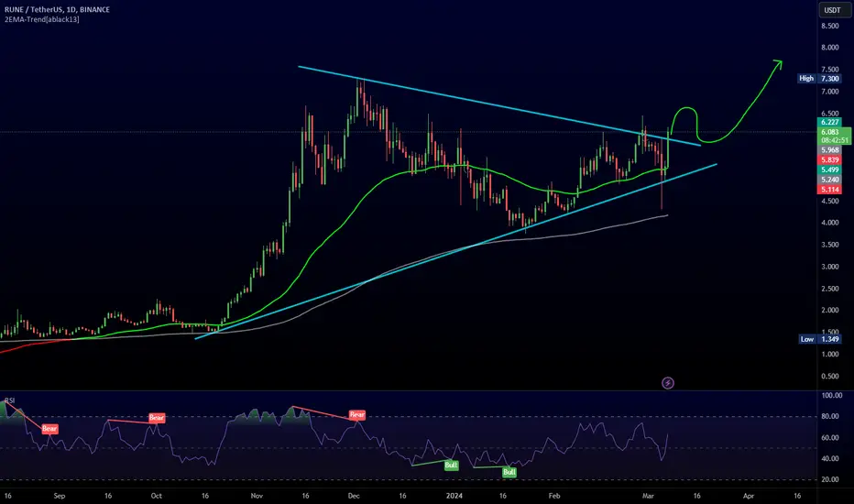
Task: Click the 5.114 red price tag
Action: tap(830, 189)
